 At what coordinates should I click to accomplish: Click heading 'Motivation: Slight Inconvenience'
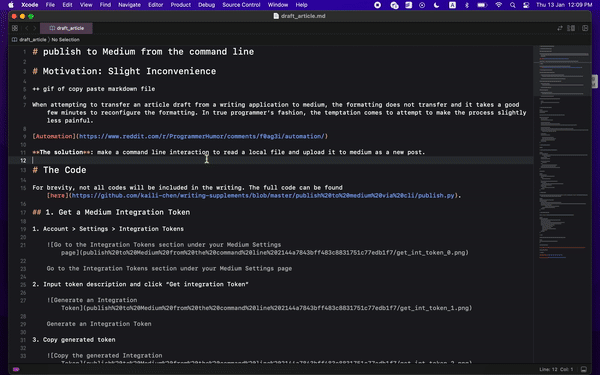click(129, 71)
